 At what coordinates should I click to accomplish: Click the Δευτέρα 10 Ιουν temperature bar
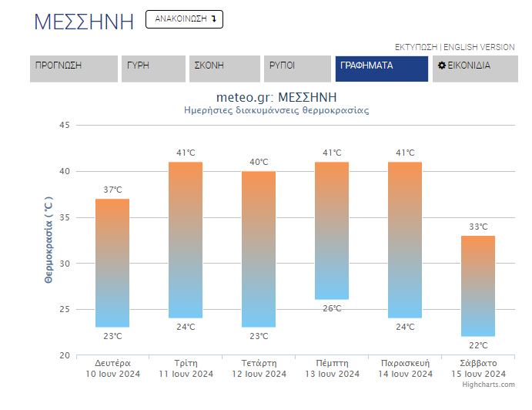[x=112, y=263]
